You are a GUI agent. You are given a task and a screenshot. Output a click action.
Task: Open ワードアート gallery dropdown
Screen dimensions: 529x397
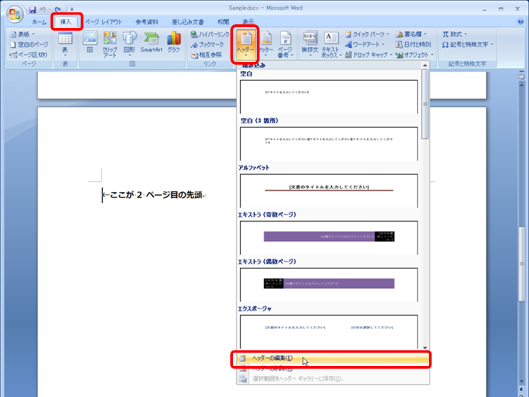click(x=365, y=45)
